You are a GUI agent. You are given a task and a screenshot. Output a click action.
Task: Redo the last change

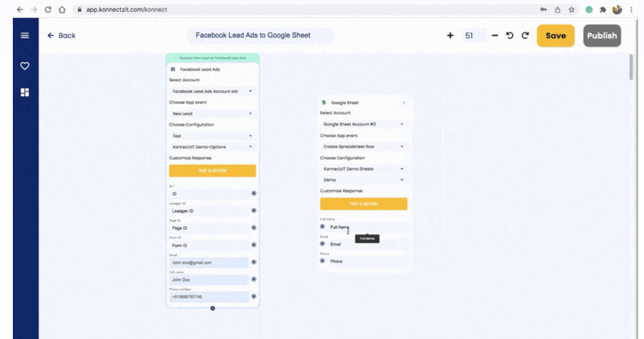pyautogui.click(x=525, y=35)
